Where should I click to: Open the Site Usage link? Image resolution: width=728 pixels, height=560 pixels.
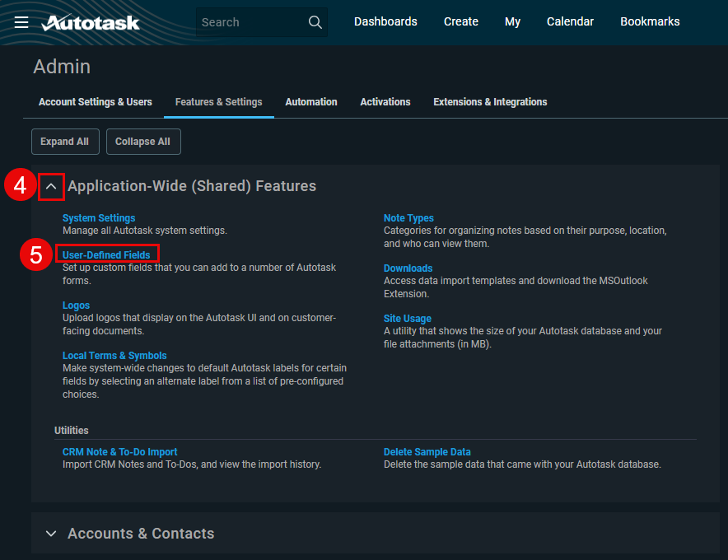click(407, 318)
